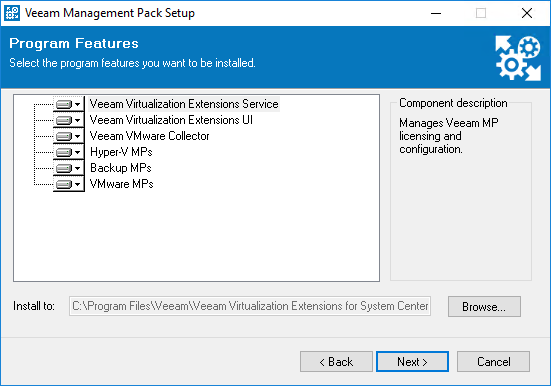Select Veeam VMware Collector feature

point(149,136)
